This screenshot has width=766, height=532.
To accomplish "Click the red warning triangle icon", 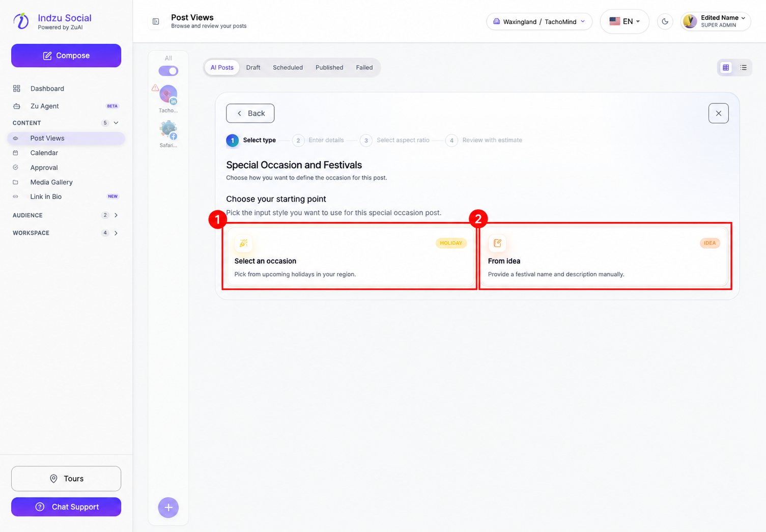I will [155, 88].
